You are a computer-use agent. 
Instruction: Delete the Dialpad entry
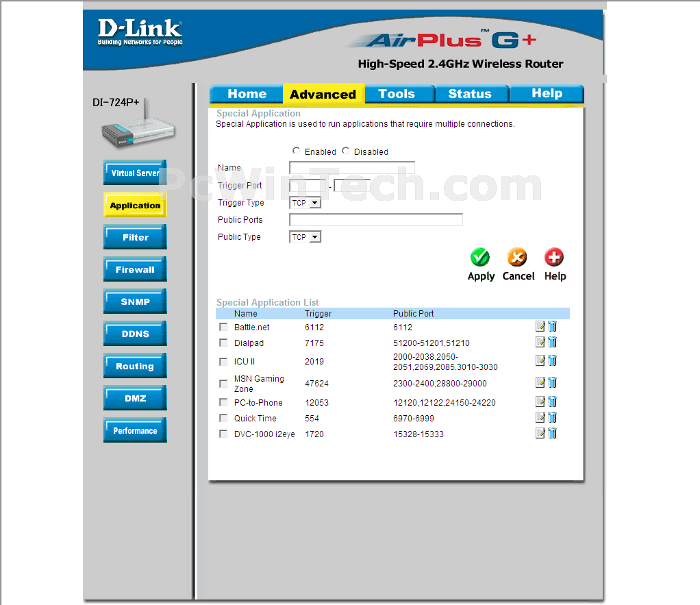pos(552,342)
